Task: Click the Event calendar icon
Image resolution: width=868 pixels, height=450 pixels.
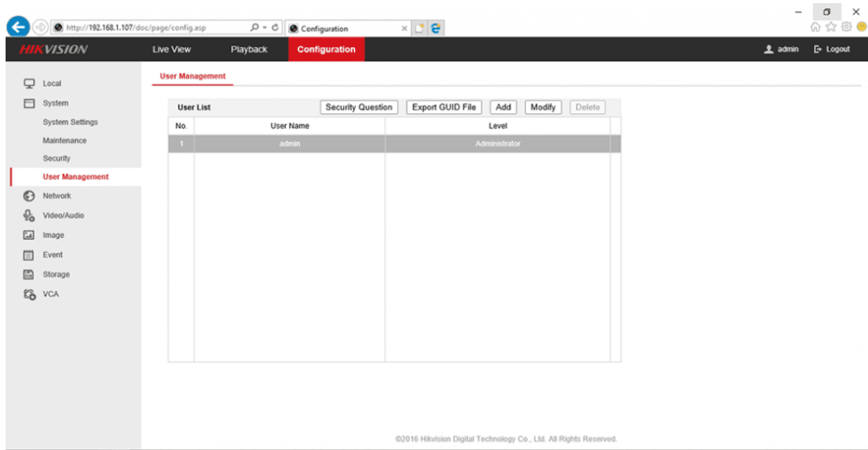Action: (x=28, y=255)
